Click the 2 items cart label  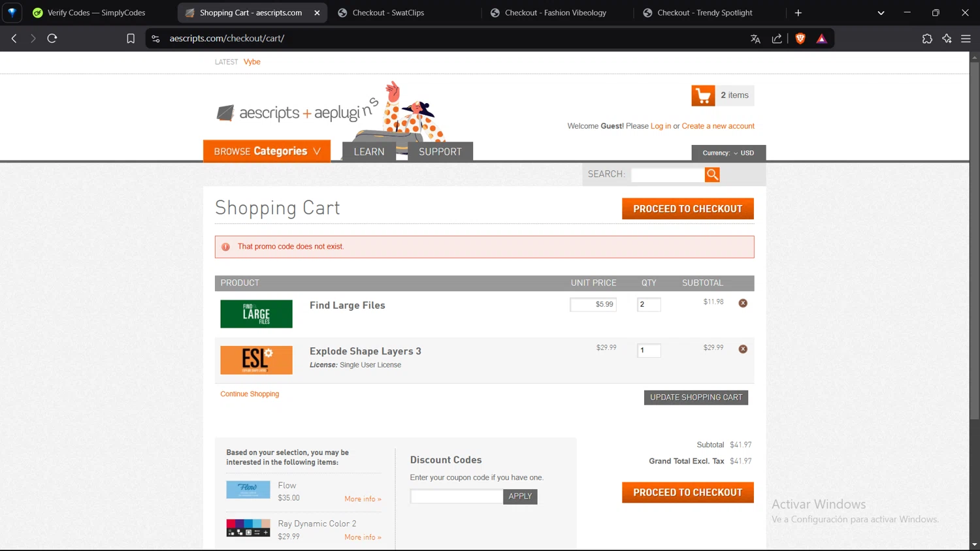click(x=734, y=95)
